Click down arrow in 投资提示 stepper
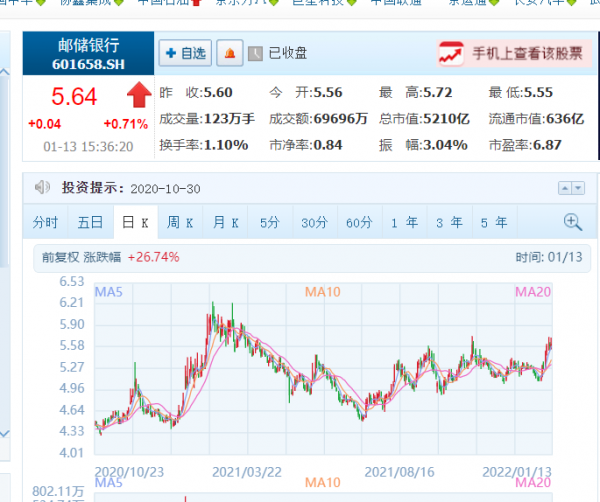600x502 pixels. tap(578, 188)
